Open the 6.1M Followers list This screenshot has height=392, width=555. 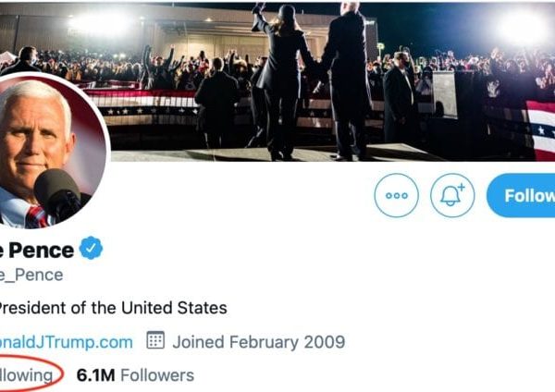coord(135,374)
